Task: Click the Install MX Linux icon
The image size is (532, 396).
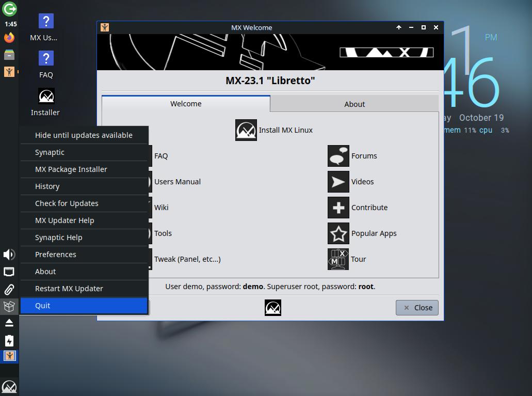Action: 246,130
